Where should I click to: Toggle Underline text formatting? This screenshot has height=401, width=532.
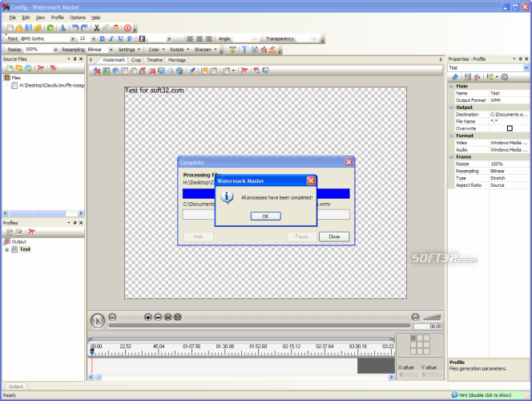[120, 38]
